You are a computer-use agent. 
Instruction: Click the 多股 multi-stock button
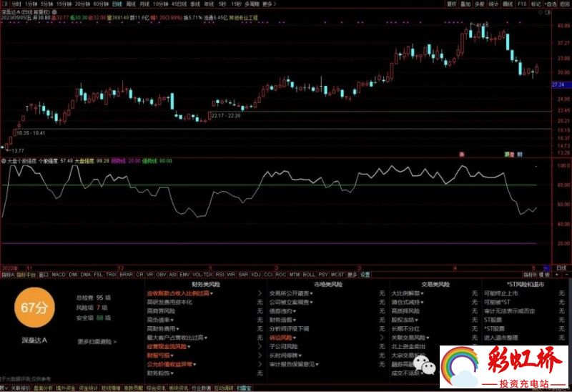tap(479, 4)
